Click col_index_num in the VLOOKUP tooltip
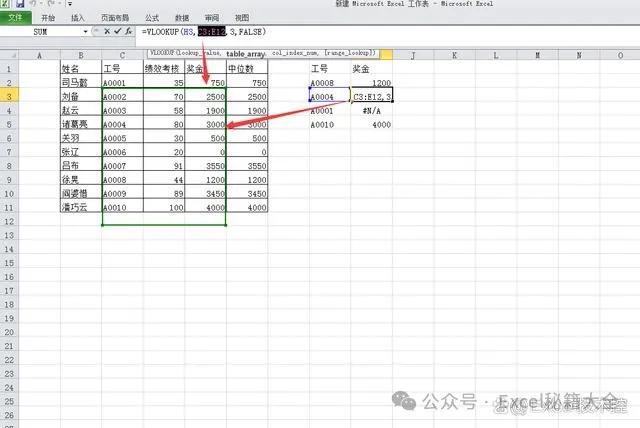Viewport: 640px width, 428px height. [x=295, y=53]
